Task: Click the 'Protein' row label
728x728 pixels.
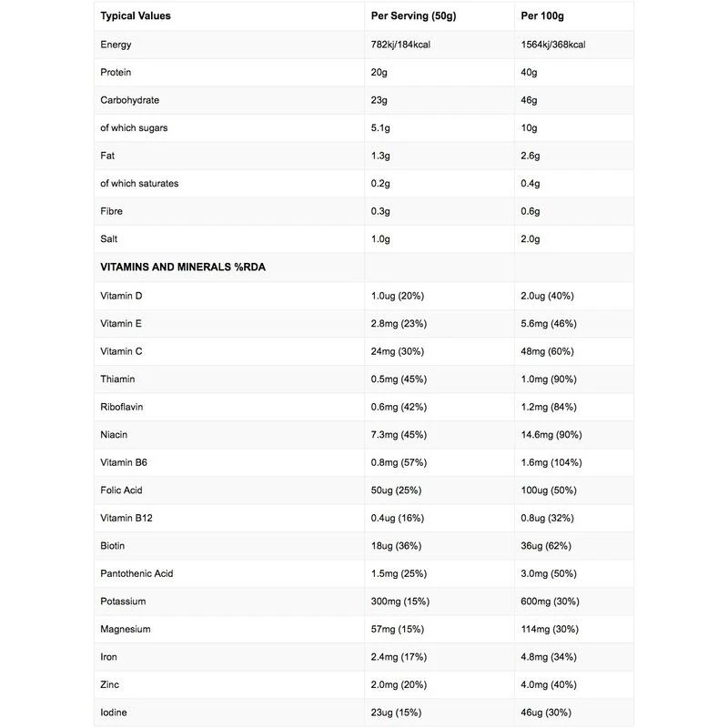Action: [x=116, y=72]
